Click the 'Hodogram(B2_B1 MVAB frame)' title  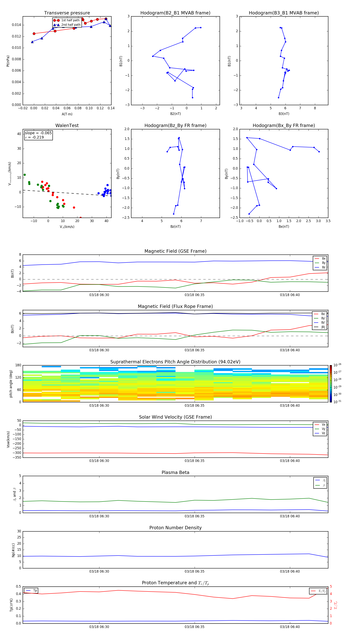coord(175,13)
